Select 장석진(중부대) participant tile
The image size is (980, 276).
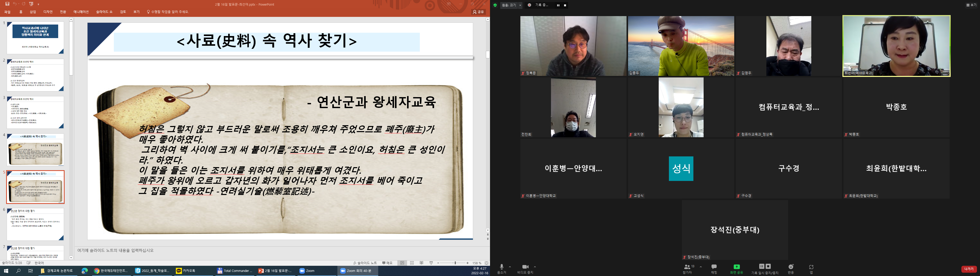(735, 230)
